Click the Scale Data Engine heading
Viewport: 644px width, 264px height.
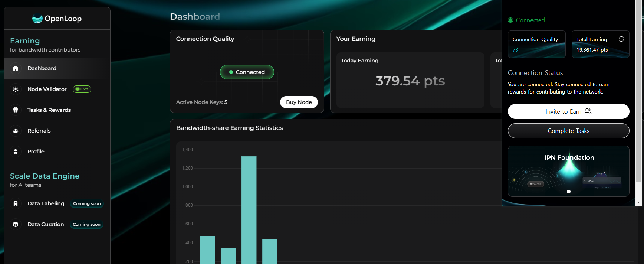tap(45, 176)
